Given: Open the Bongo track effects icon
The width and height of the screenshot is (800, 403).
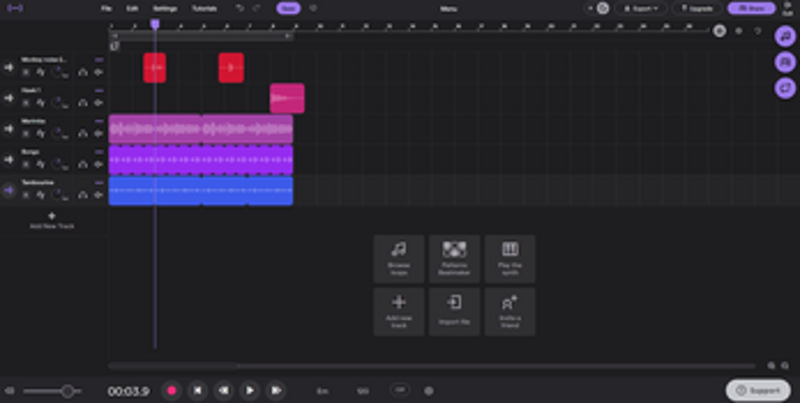Looking at the screenshot, I should pyautogui.click(x=98, y=164).
